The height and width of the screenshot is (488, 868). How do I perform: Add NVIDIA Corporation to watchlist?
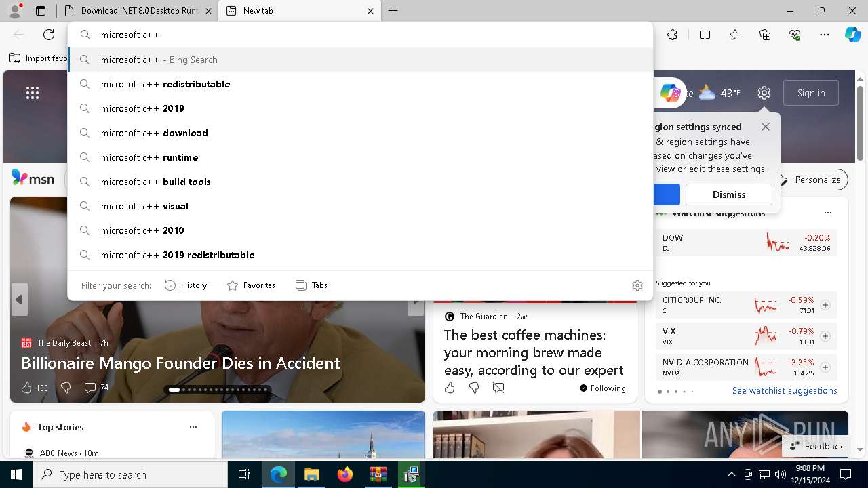[825, 367]
